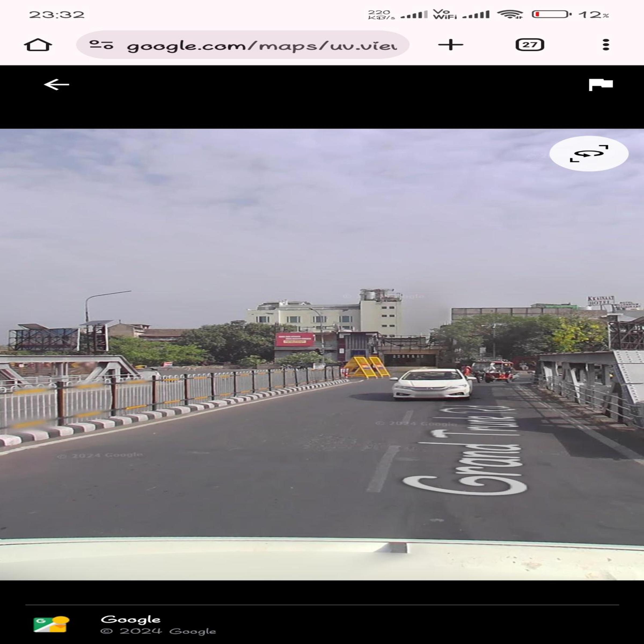Tap the © 2024 Google copyright text

pyautogui.click(x=158, y=631)
